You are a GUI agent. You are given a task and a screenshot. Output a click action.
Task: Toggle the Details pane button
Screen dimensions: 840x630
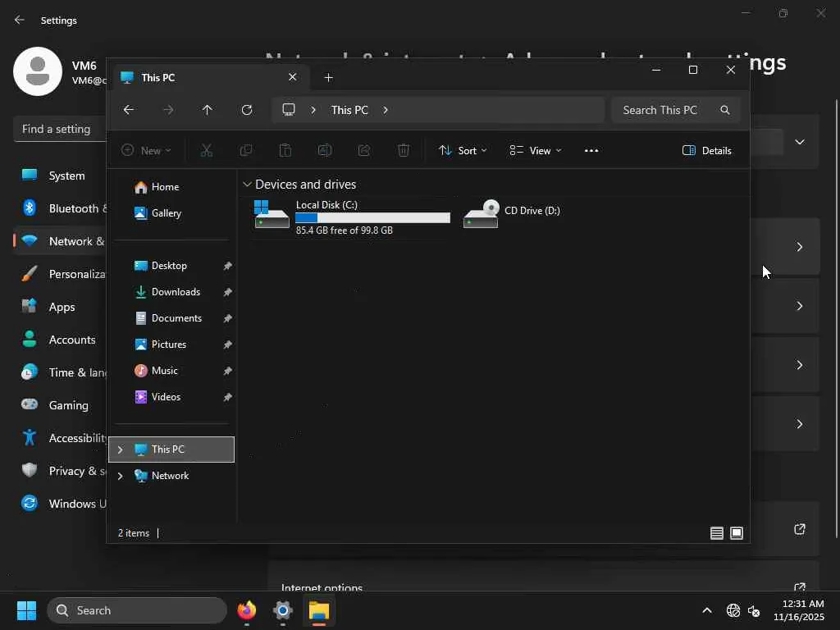(x=706, y=151)
